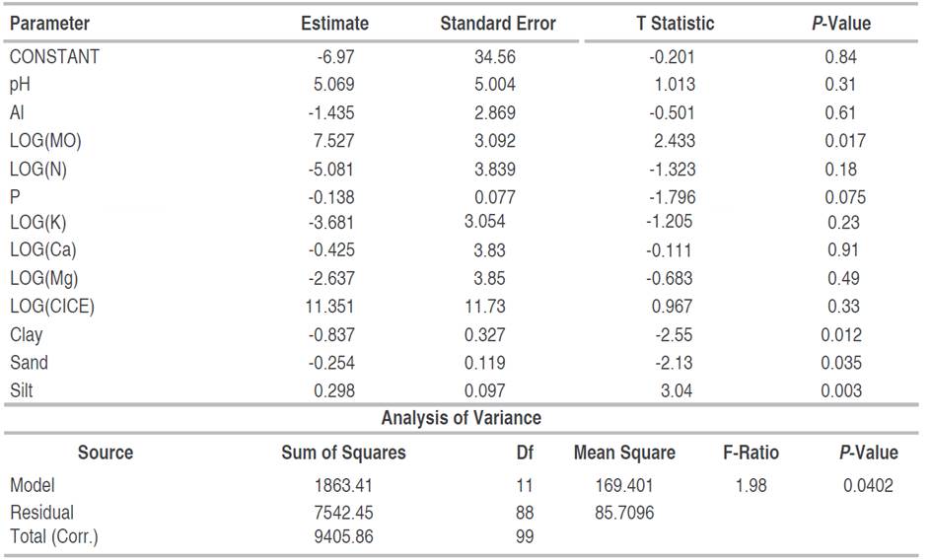This screenshot has width=931, height=560.
Task: Click the LOG(CICE) row label
Action: point(52,307)
